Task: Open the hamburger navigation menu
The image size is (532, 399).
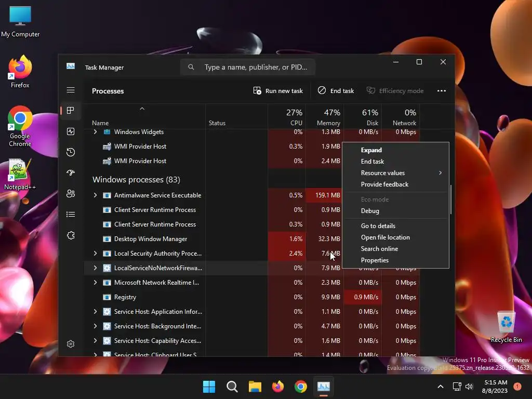Action: (x=71, y=90)
